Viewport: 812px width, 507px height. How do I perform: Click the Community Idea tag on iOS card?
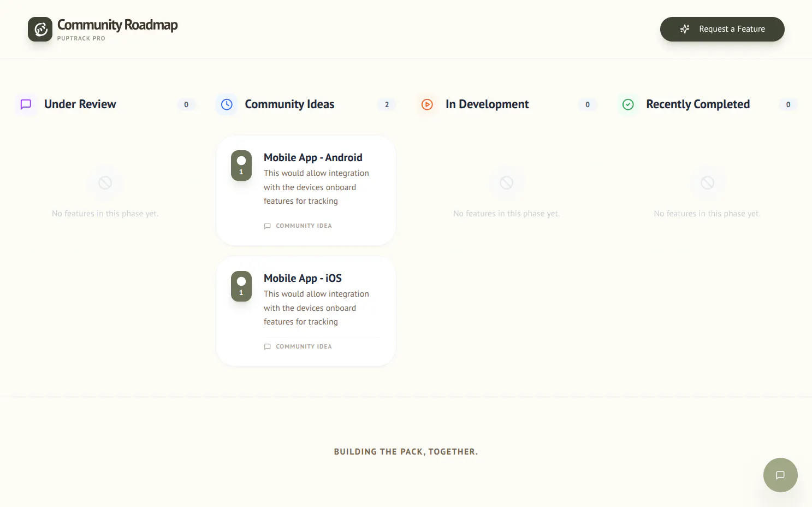coord(298,346)
